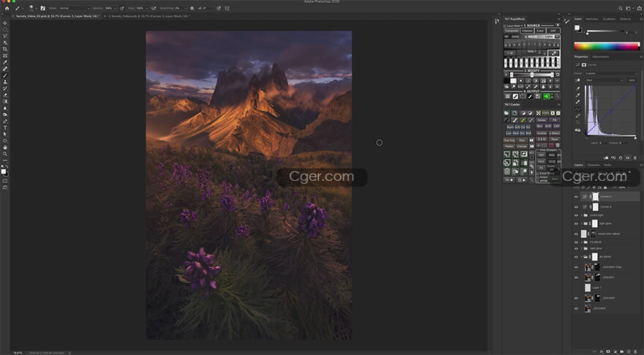This screenshot has height=355, width=644.
Task: Select the Zoom tool
Action: coord(5,154)
